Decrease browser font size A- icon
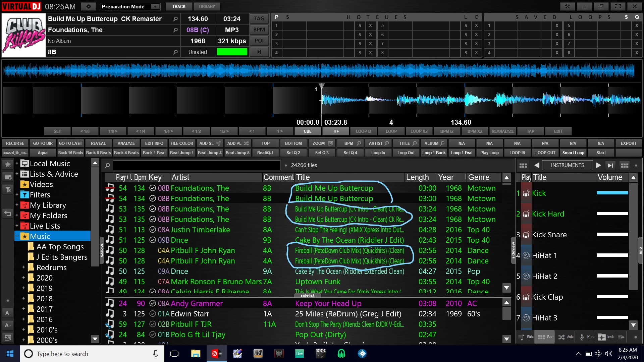 [x=8, y=313]
